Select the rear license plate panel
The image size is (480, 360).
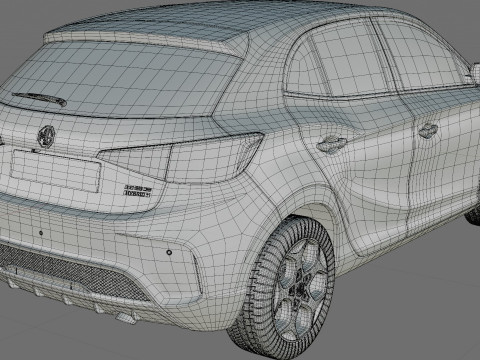55,171
